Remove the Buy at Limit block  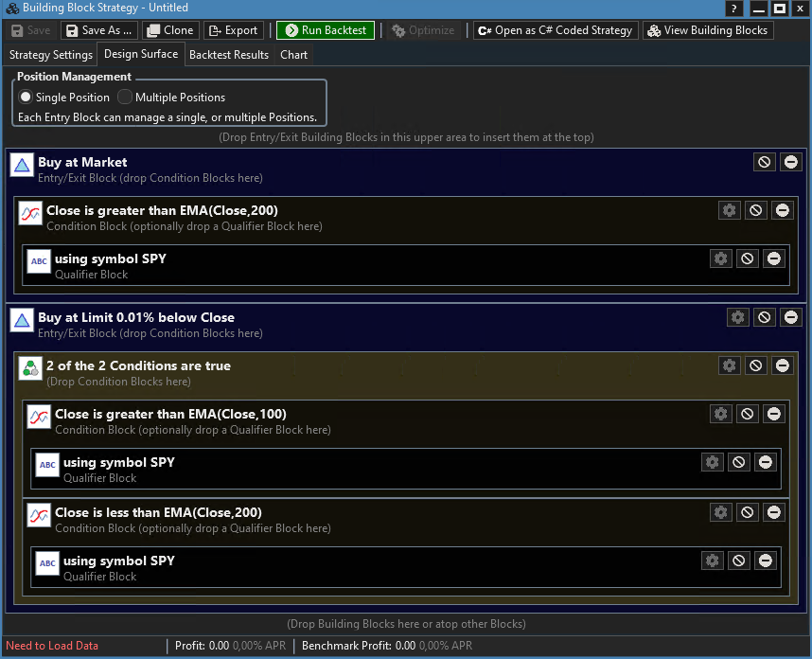pyautogui.click(x=791, y=317)
